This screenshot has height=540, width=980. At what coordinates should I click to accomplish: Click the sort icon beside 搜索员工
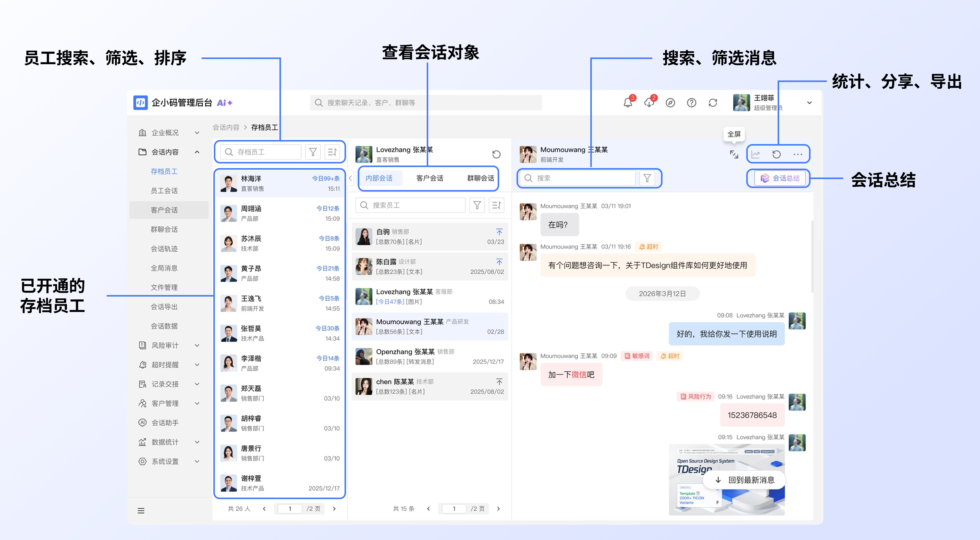pyautogui.click(x=496, y=205)
